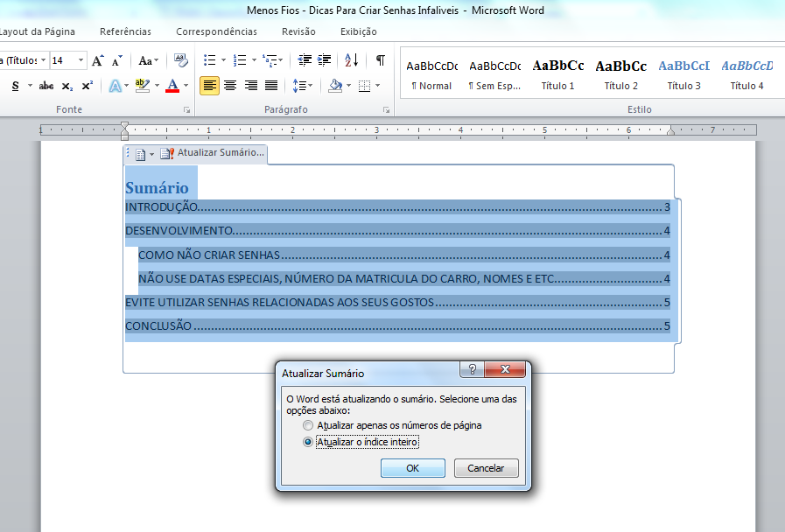Apply subscript formatting
Viewport: 785px width, 532px height.
pyautogui.click(x=67, y=86)
